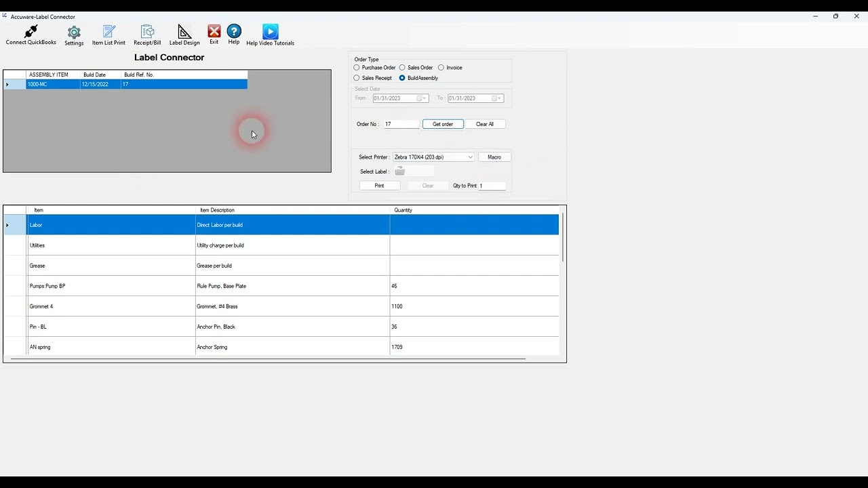Open the Label Design tool
This screenshot has height=488, width=868.
(184, 35)
